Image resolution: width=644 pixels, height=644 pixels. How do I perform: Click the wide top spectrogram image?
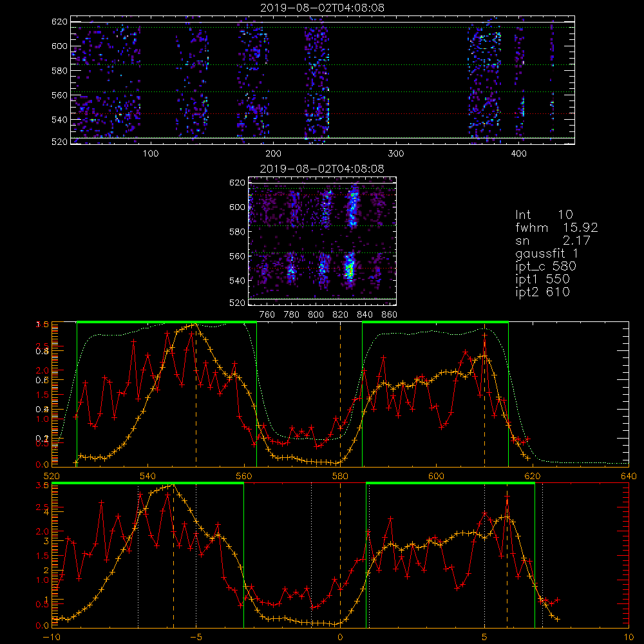click(323, 80)
